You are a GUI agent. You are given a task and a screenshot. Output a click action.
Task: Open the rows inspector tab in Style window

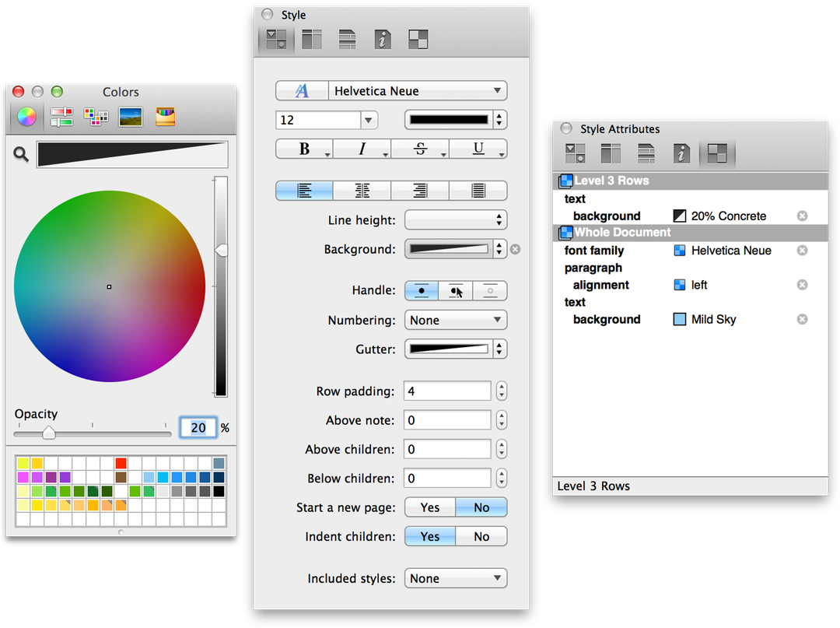(347, 39)
